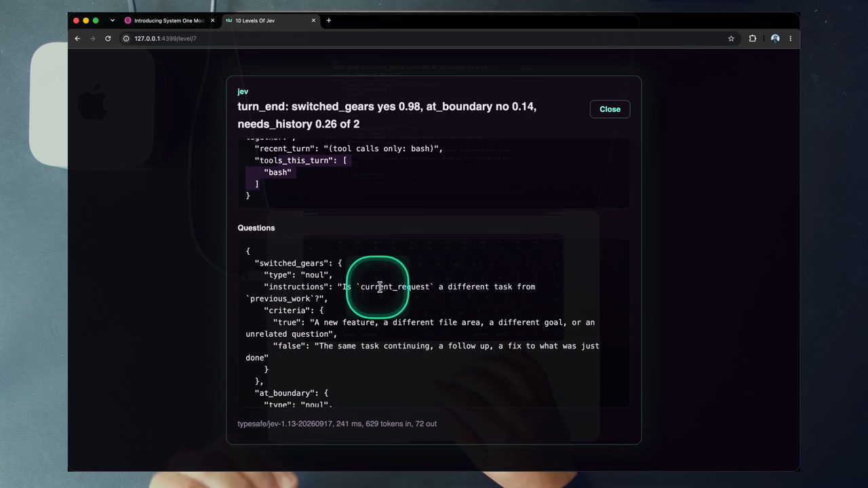Close the Introducing System One tab
Viewport: 868px width, 488px height.
(x=212, y=21)
